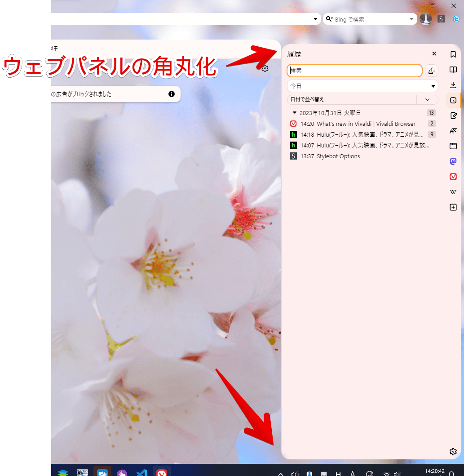Open the Wikipedia web panel
Viewport: 464px width, 476px height.
click(453, 192)
